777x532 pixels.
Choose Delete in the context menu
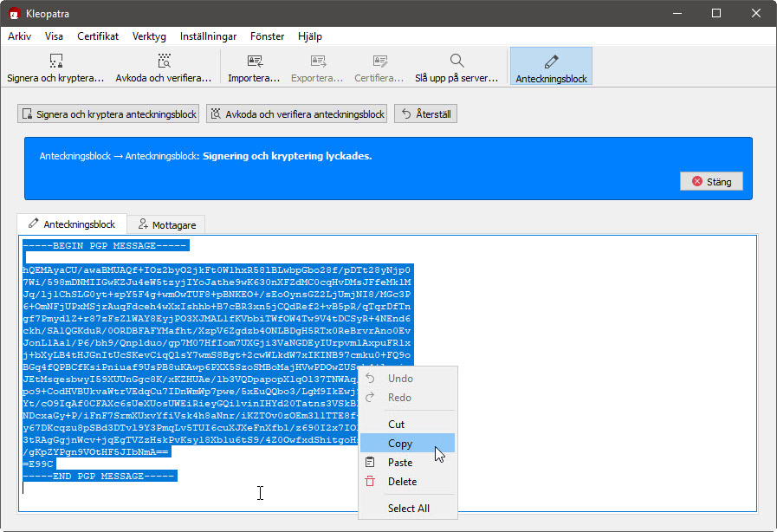coord(402,482)
